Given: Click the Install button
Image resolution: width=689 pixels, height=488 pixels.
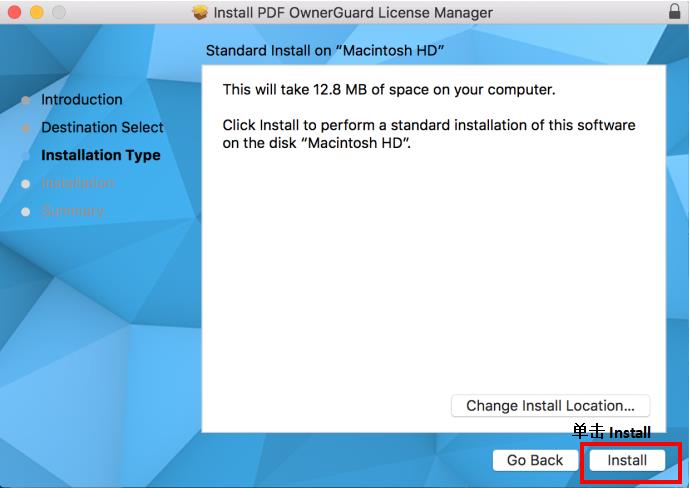Looking at the screenshot, I should pos(627,460).
